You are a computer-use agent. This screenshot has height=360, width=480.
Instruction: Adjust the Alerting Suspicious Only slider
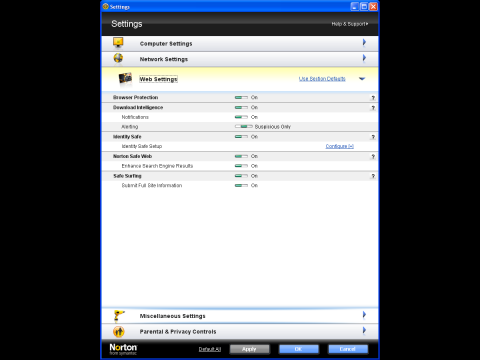243,127
